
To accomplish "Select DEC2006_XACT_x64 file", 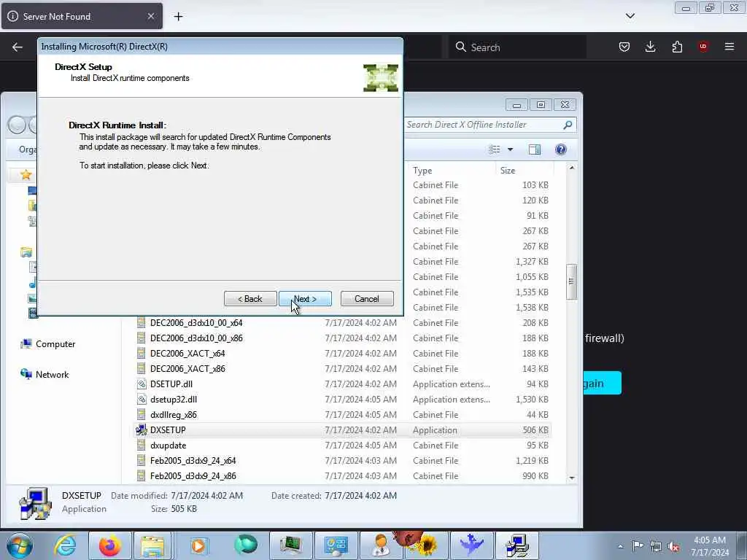I will pyautogui.click(x=343, y=354).
